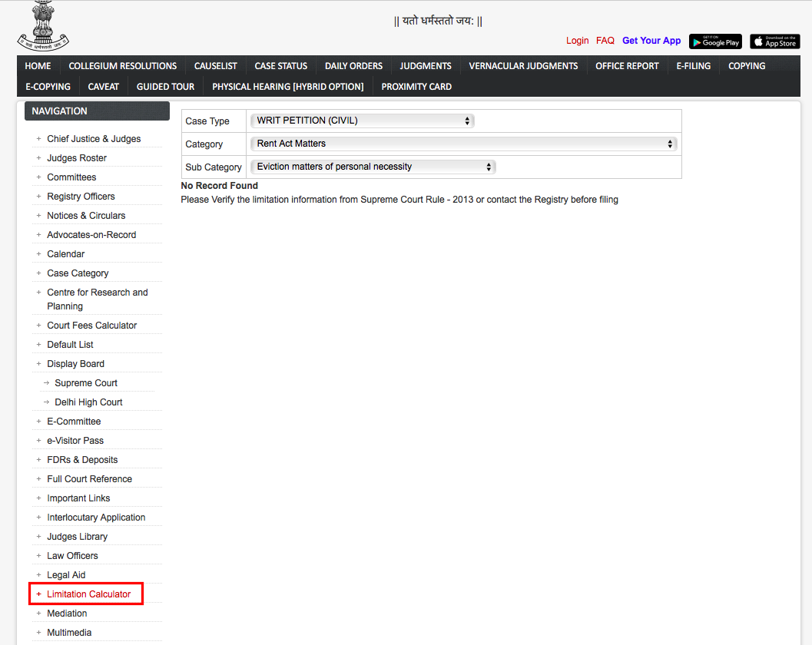Viewport: 812px width, 645px height.
Task: Open the CASE STATUS menu
Action: [280, 66]
